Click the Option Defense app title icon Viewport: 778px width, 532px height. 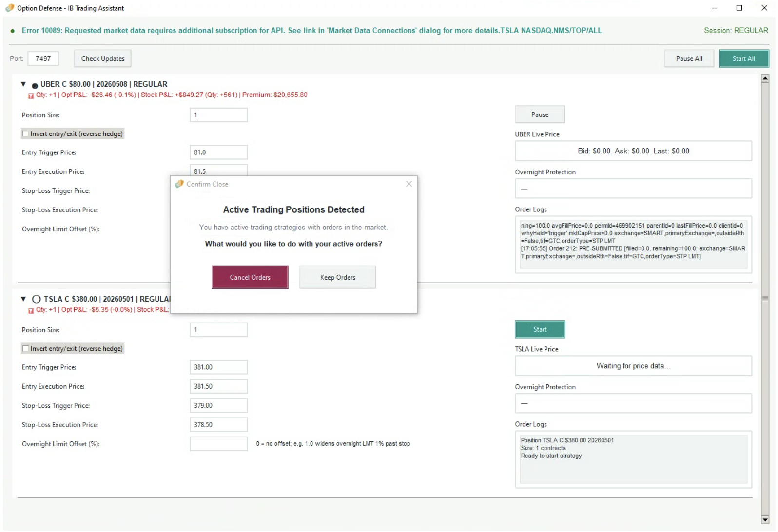tap(9, 8)
